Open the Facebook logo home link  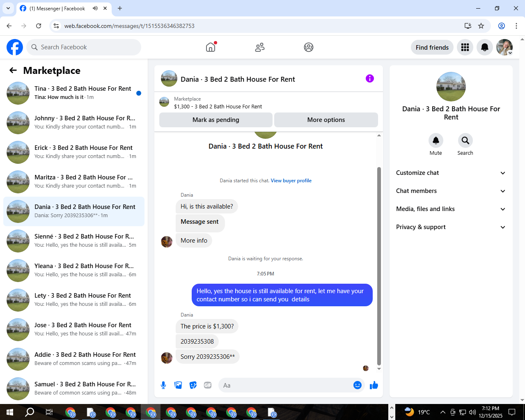[15, 47]
